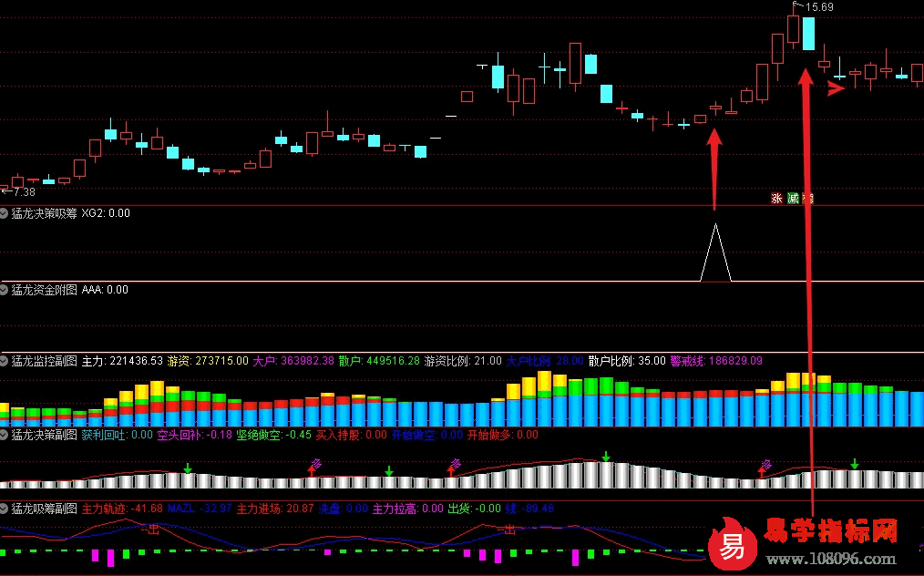The image size is (924, 576).
Task: Click the red 涨 marker icon
Action: 776,198
